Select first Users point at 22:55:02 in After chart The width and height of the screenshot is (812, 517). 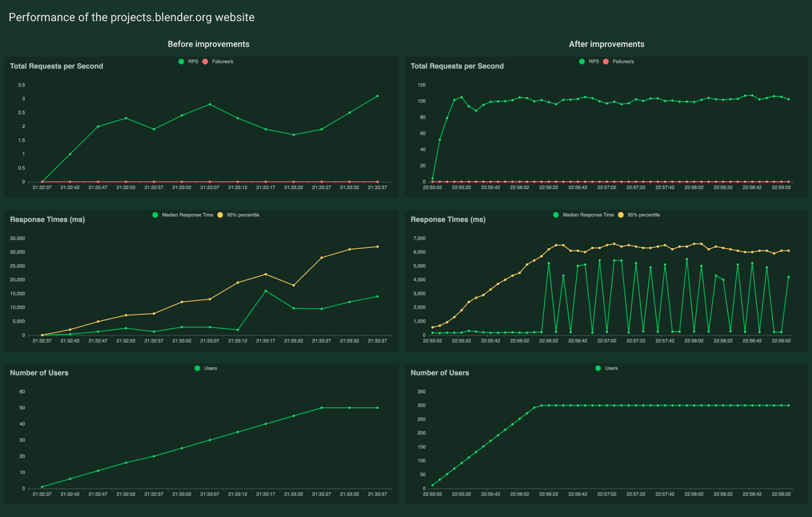pyautogui.click(x=432, y=485)
